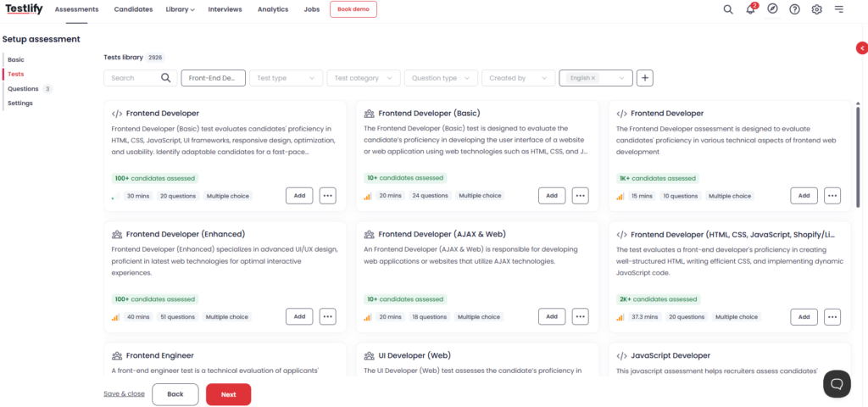Open more options for Frontend Developer (Basic) card
Viewport: 868px width, 407px height.
[580, 196]
